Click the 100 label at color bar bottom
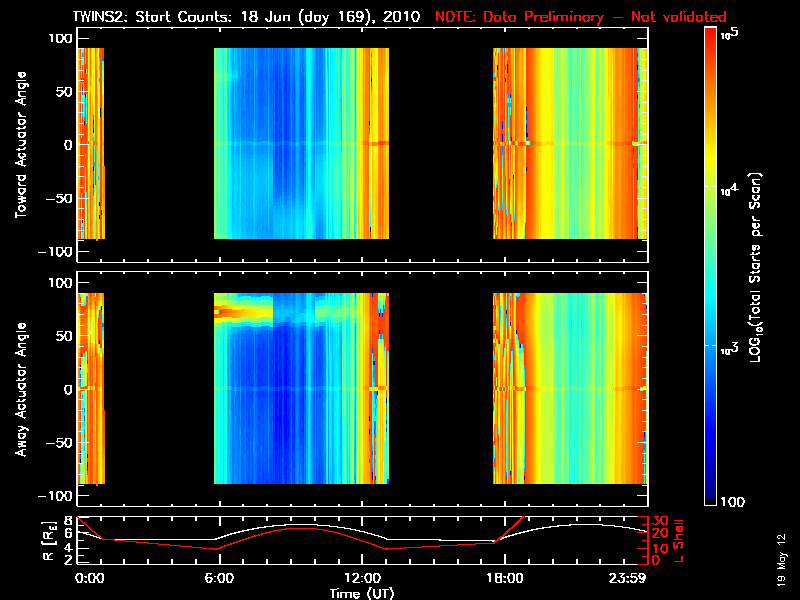 (732, 502)
